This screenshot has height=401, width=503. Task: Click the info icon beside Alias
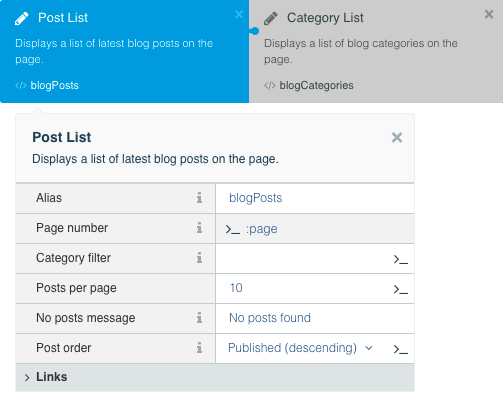(199, 198)
